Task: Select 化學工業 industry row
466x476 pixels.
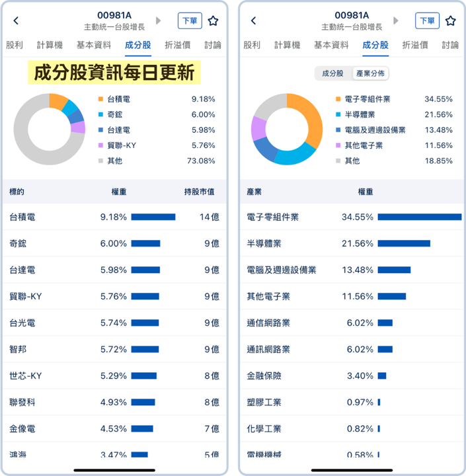Action: pos(352,428)
